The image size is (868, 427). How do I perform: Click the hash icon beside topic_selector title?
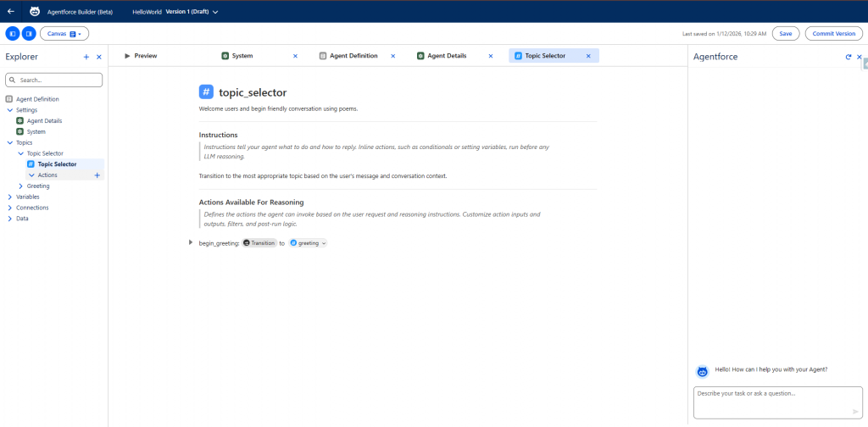206,91
